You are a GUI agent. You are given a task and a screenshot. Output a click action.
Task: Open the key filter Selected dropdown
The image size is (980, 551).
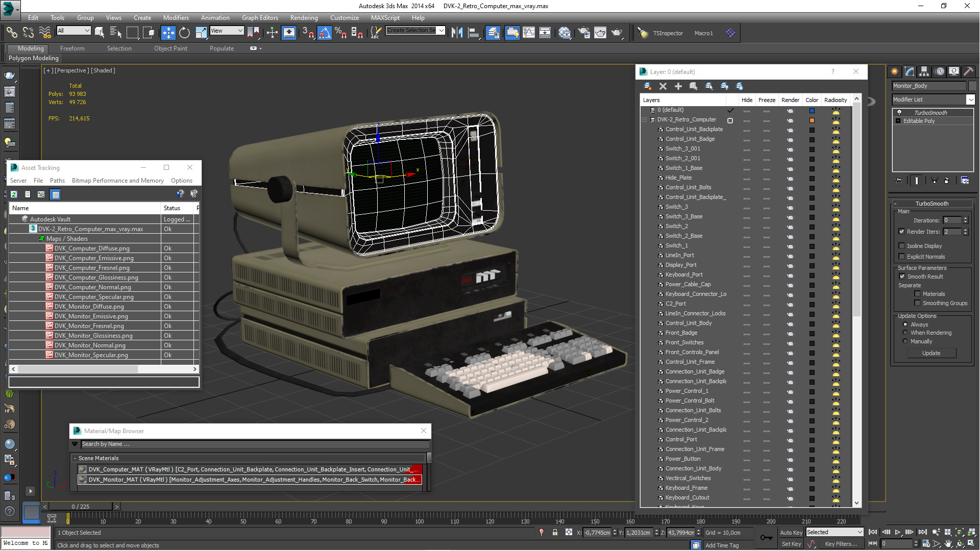[x=834, y=532]
